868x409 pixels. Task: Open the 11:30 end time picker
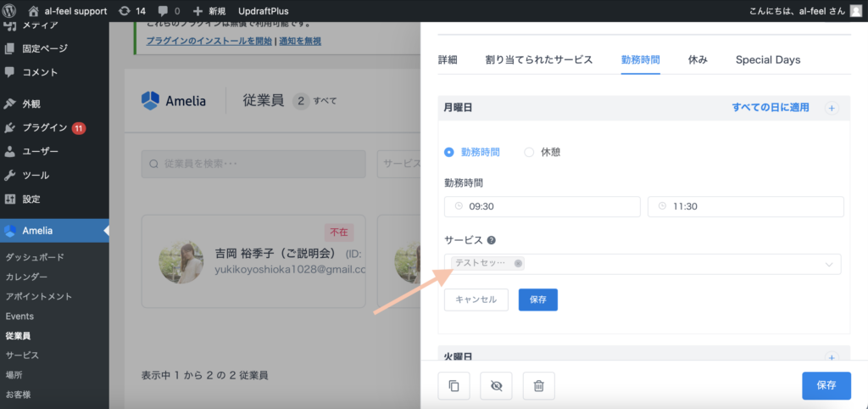click(745, 206)
